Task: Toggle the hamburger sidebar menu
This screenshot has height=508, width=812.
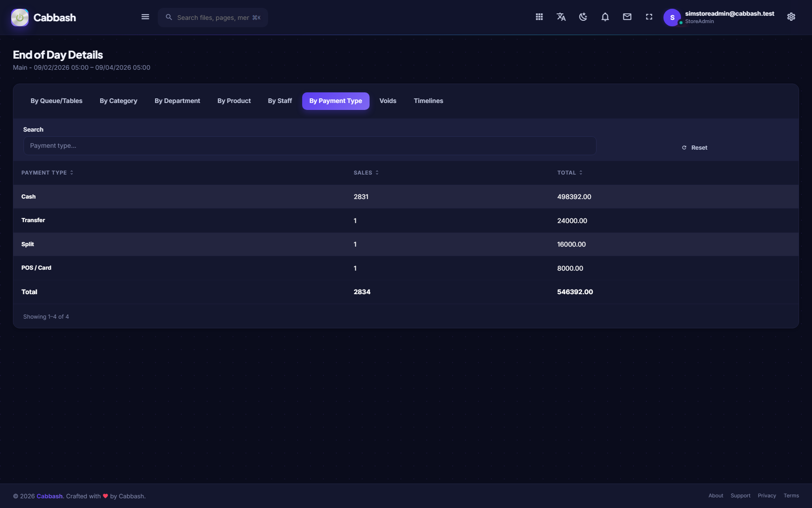Action: (145, 17)
